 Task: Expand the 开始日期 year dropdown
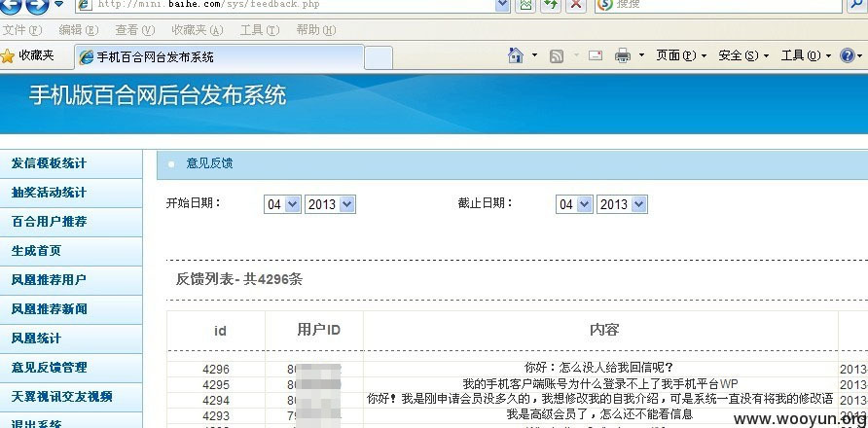pos(330,204)
